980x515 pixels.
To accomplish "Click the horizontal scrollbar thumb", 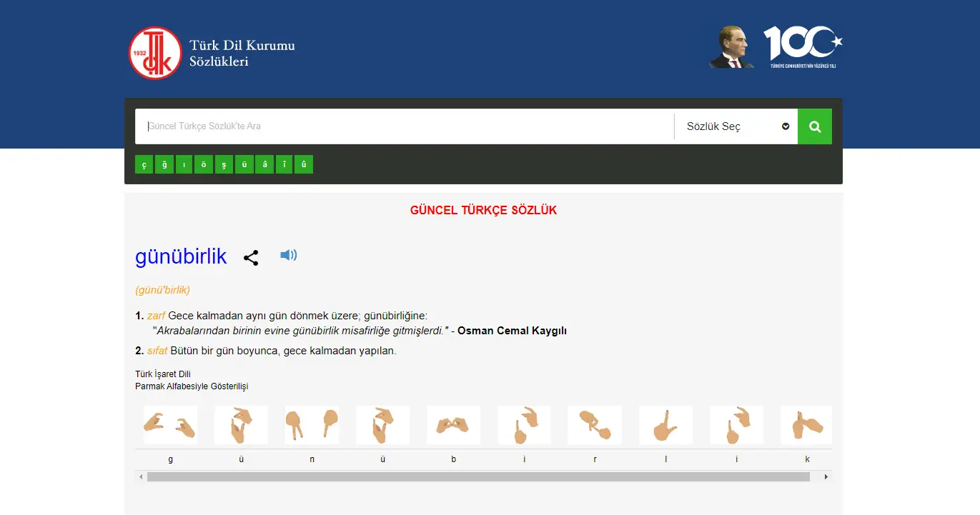I will pos(478,476).
